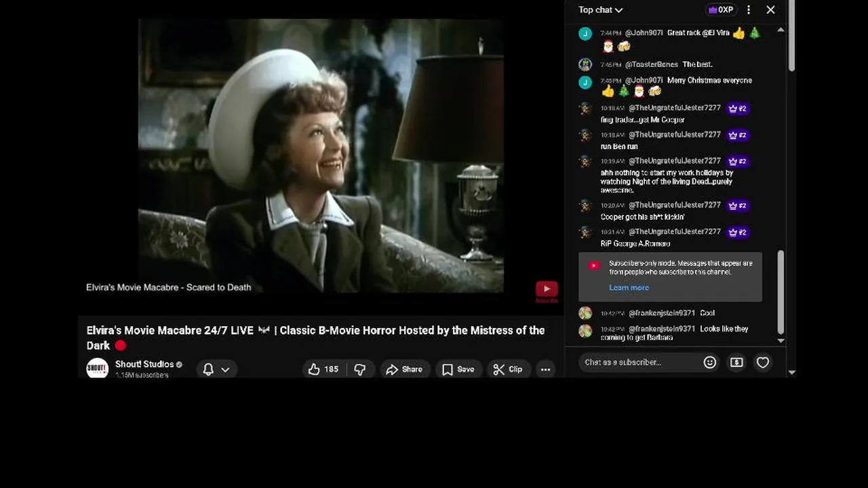Click username @ToasterBones in chat

[651, 64]
